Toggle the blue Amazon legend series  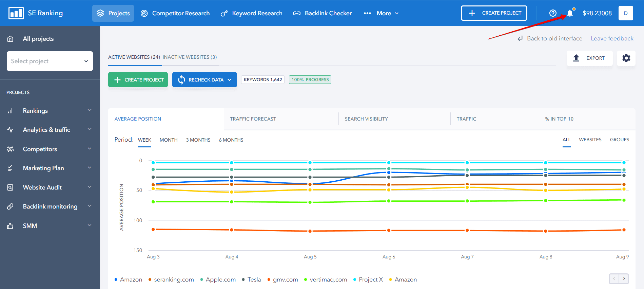pos(128,279)
